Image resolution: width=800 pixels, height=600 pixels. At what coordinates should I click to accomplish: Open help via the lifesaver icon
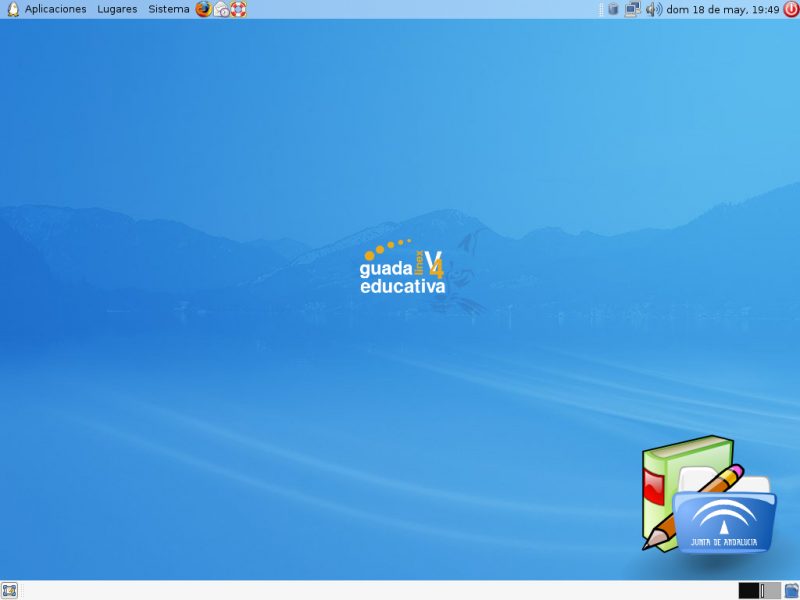click(x=238, y=9)
